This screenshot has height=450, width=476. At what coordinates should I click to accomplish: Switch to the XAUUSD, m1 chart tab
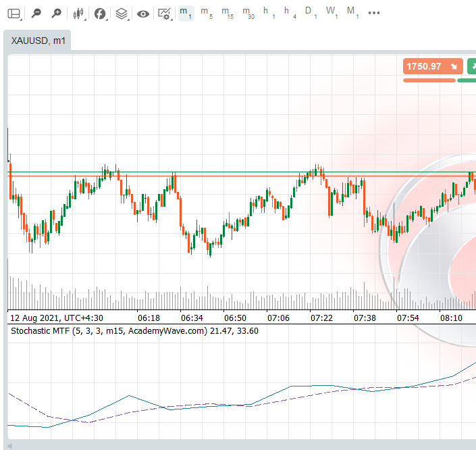(38, 41)
